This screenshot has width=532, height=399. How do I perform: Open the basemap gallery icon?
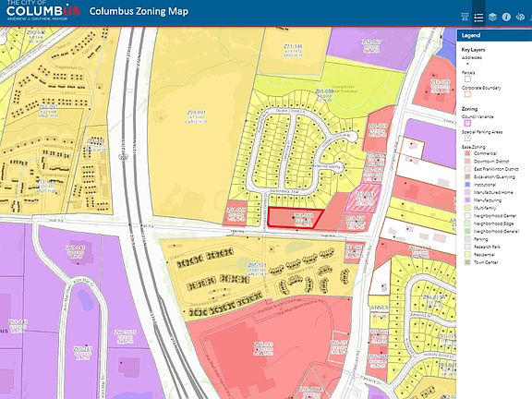click(465, 17)
